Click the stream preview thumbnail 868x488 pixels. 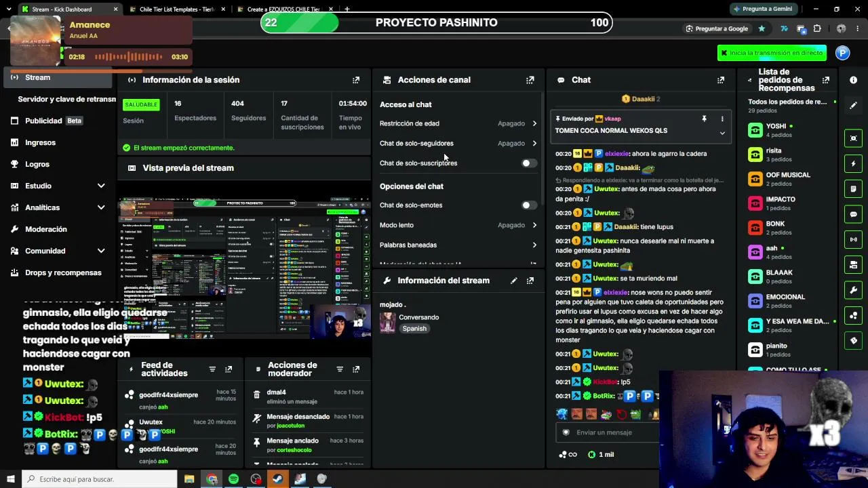point(244,268)
